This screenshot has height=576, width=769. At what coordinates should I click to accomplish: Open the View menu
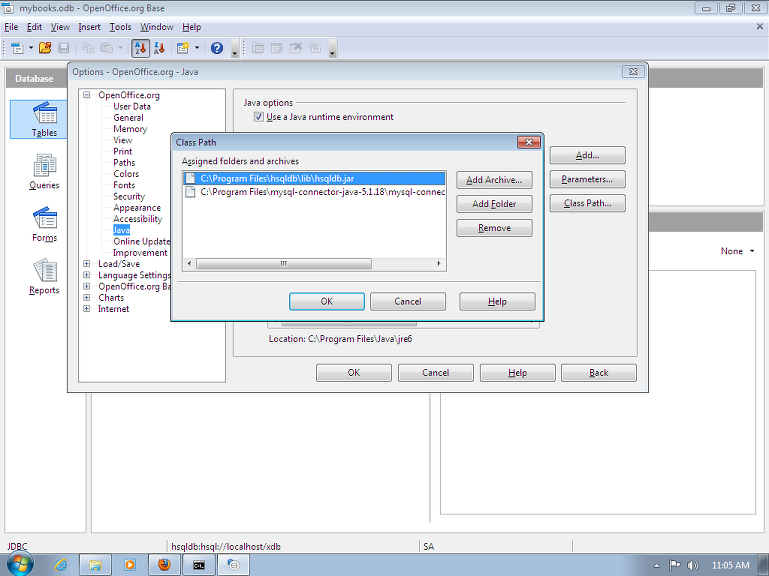pos(60,27)
